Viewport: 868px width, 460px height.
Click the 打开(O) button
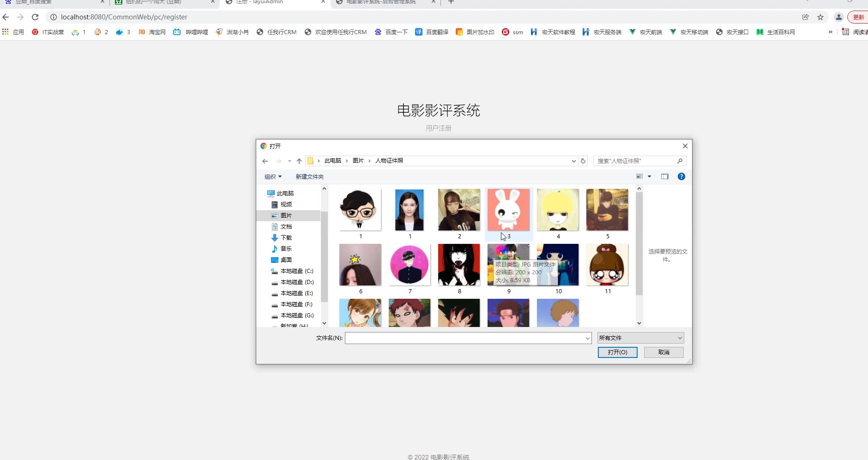point(618,352)
